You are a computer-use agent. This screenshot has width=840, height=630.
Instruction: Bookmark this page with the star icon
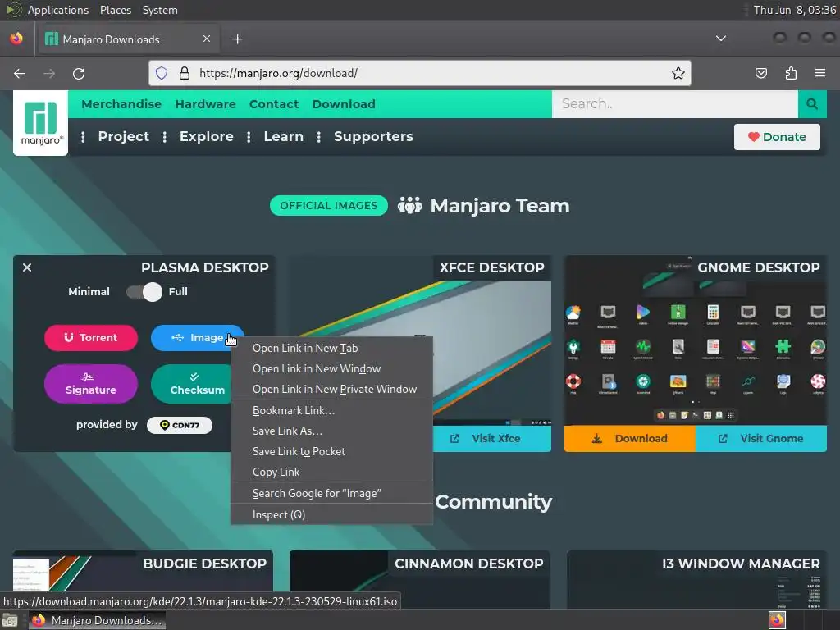[678, 73]
